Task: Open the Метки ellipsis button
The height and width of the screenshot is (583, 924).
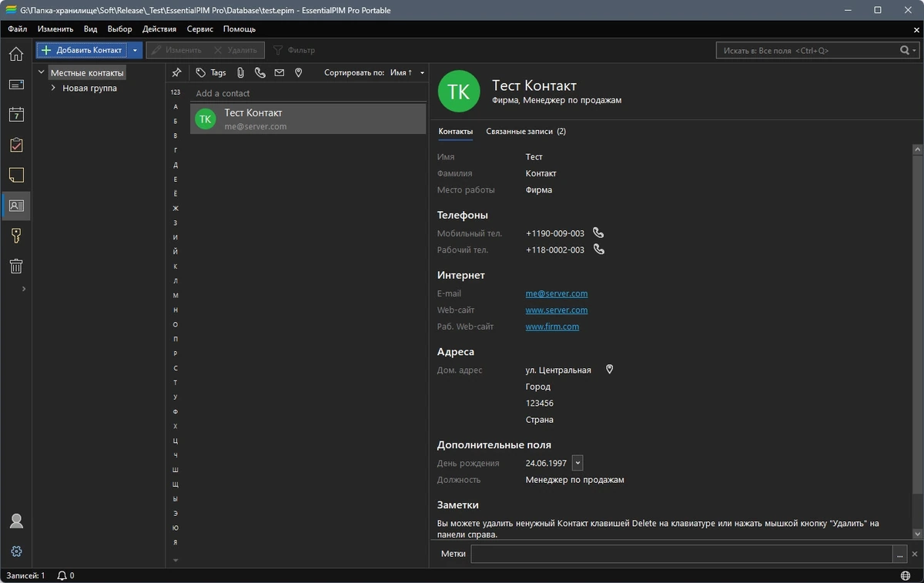Action: point(900,554)
